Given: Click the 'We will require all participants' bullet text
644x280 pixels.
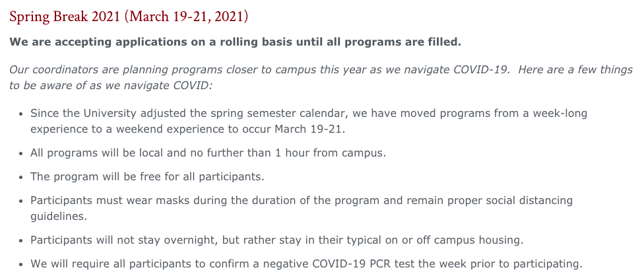Looking at the screenshot, I should (x=306, y=264).
